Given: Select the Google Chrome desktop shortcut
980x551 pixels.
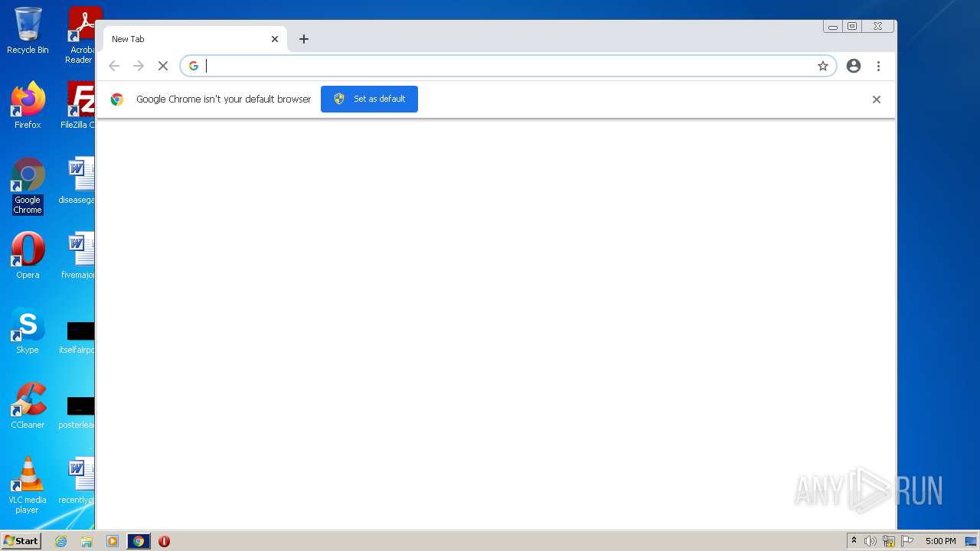Looking at the screenshot, I should click(x=28, y=186).
